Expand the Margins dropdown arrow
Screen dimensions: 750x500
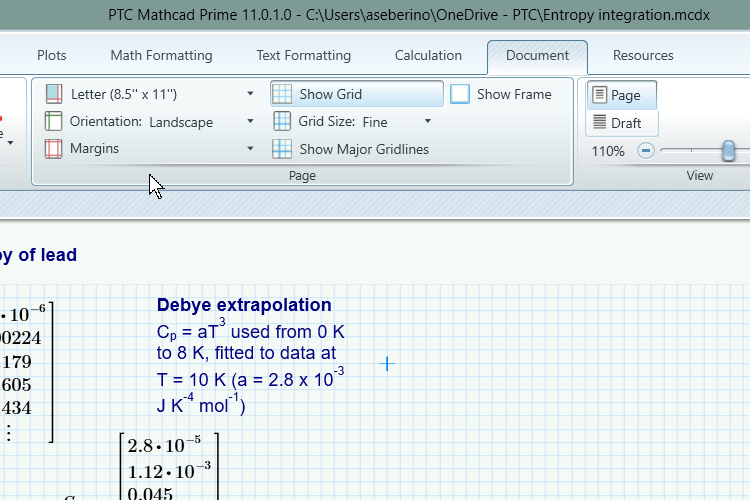coord(250,149)
